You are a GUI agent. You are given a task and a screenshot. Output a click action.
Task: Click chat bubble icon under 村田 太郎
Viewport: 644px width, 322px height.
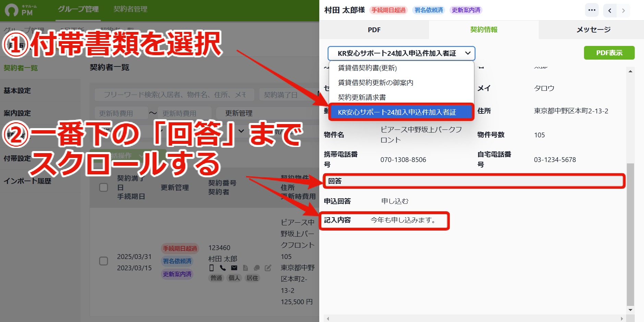[257, 268]
